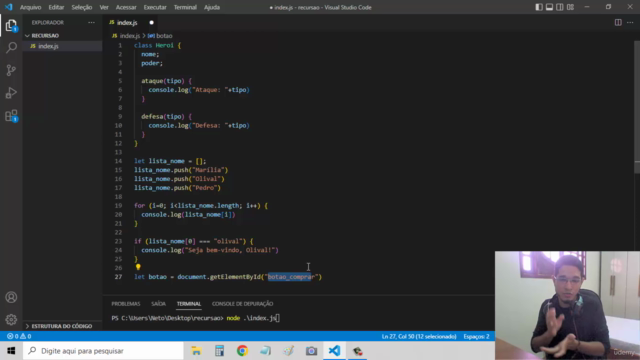This screenshot has width=640, height=360.
Task: Click botao symbol in the breadcrumb
Action: click(x=164, y=36)
